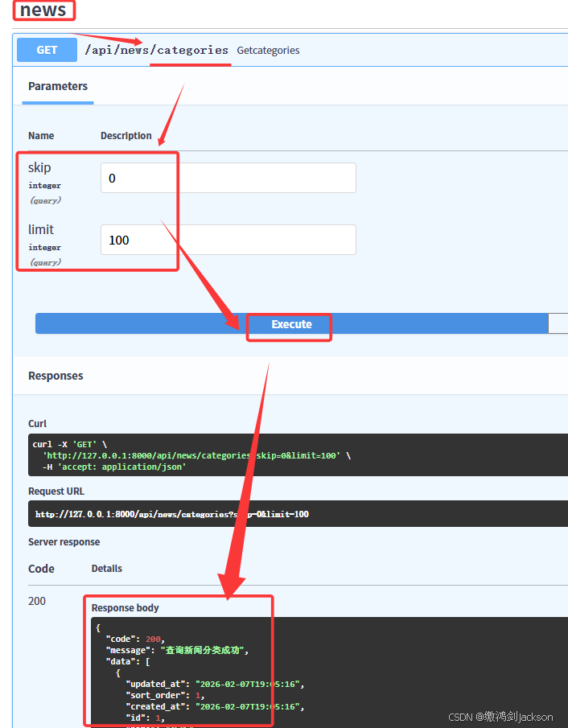Click the Server response label

[64, 542]
